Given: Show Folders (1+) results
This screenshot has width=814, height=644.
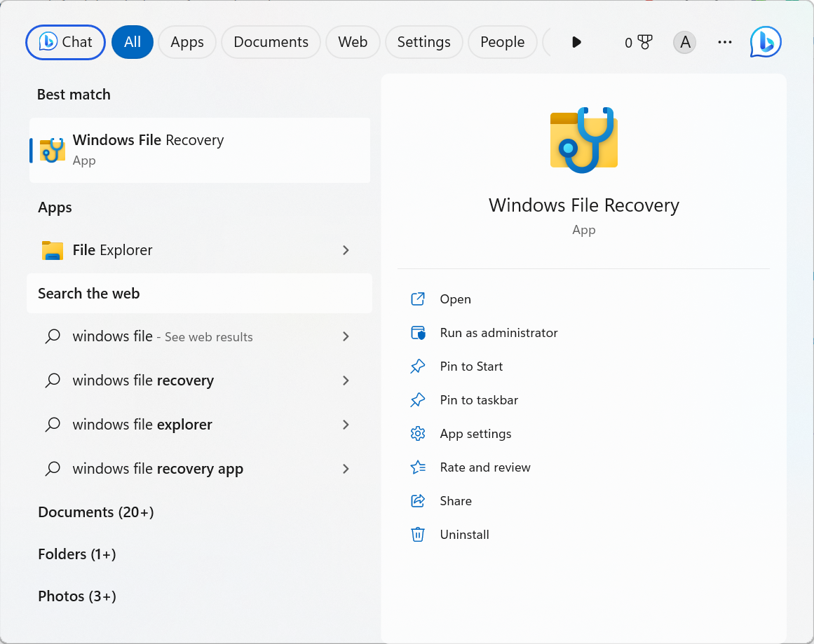Looking at the screenshot, I should click(77, 554).
